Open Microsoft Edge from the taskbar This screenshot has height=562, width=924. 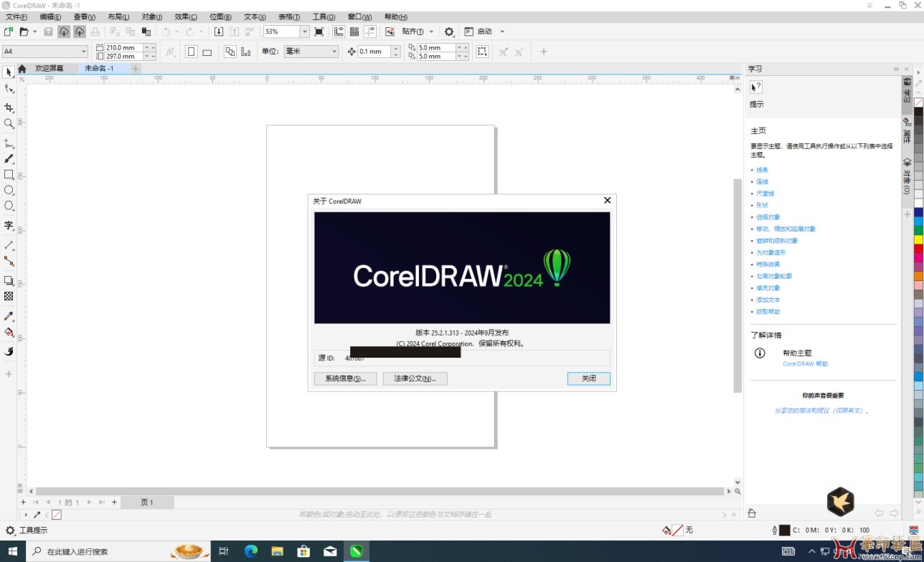[x=251, y=551]
